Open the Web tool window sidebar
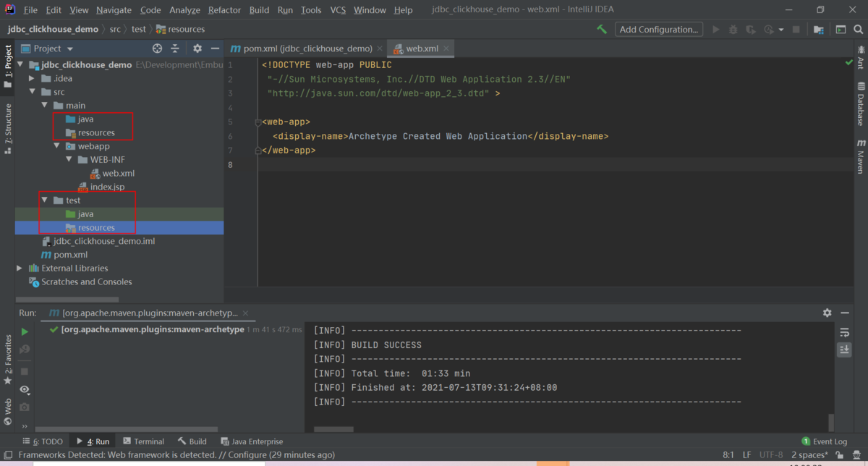This screenshot has width=868, height=466. (x=8, y=410)
